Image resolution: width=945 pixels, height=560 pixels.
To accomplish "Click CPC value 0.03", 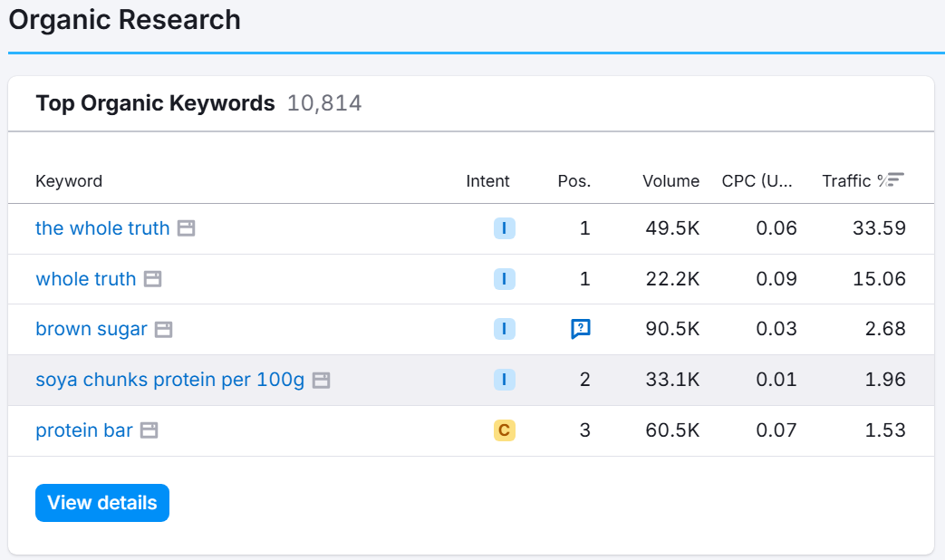I will (776, 329).
